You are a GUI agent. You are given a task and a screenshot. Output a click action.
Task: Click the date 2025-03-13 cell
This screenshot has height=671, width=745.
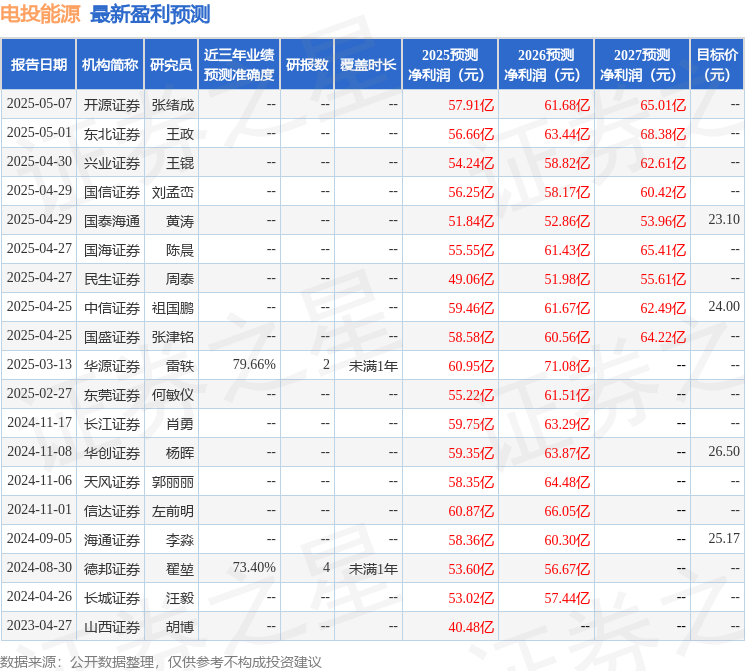click(x=39, y=364)
